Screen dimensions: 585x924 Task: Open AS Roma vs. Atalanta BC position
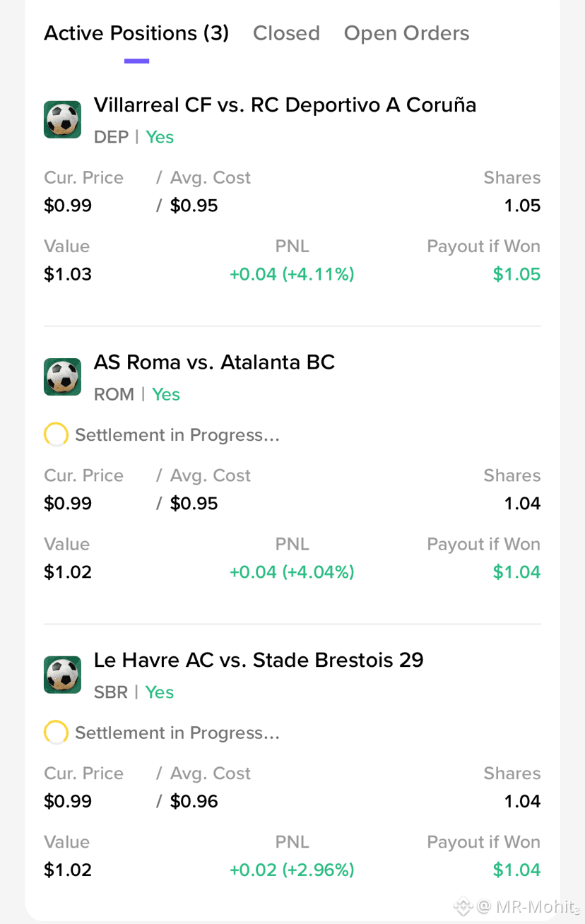pos(214,362)
